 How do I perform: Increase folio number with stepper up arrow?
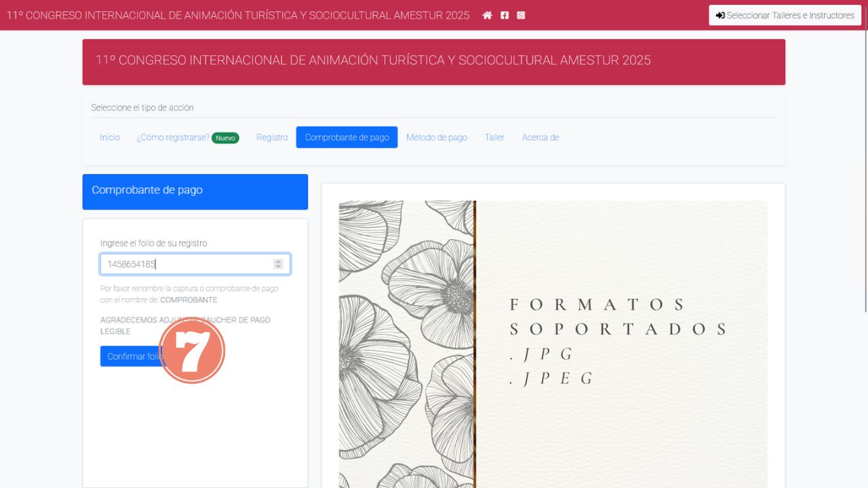point(278,262)
